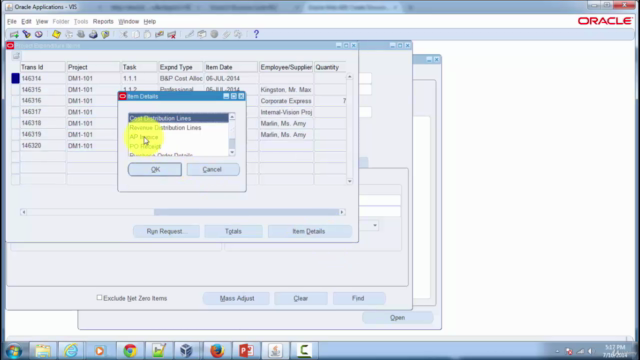The width and height of the screenshot is (640, 360).
Task: Select Revenue Distribution Lines in the list
Action: 178,128
